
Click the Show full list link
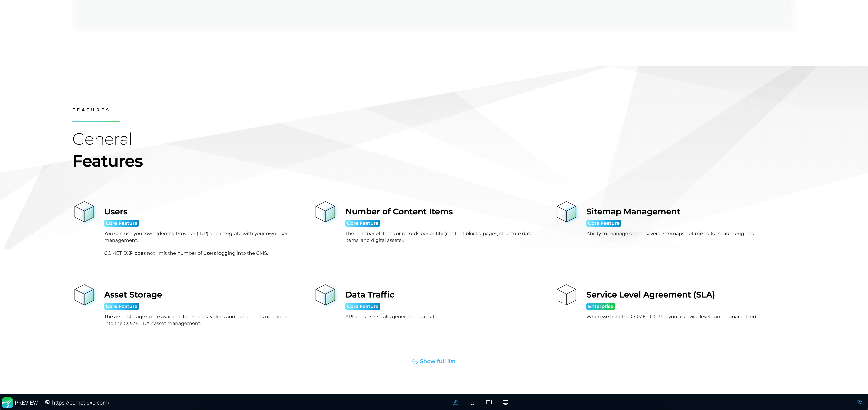(437, 361)
